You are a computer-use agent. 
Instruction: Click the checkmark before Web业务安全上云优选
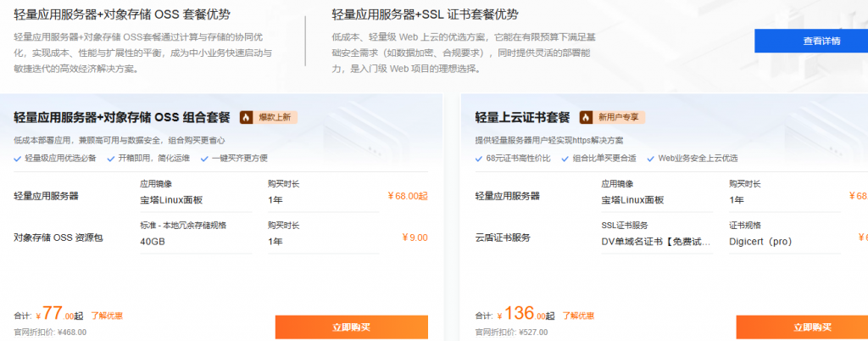[x=650, y=159]
